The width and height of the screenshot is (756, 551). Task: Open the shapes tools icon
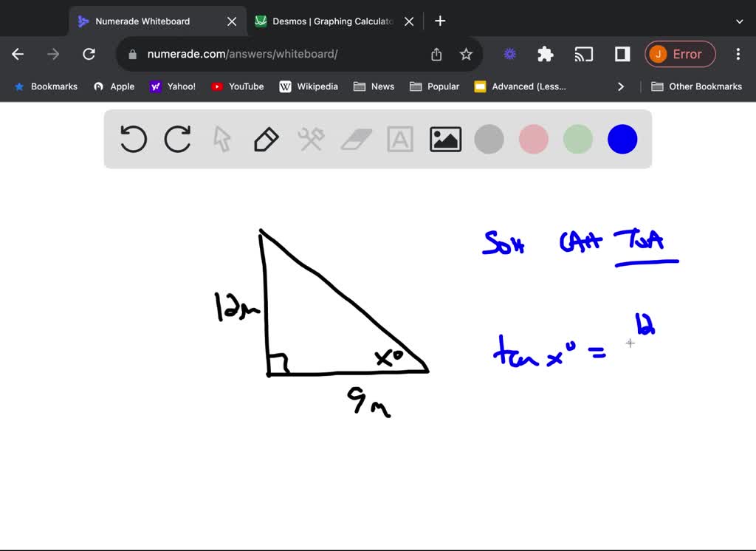311,139
